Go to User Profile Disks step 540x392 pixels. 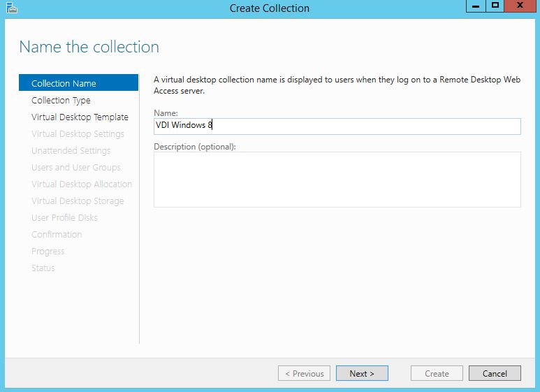point(64,217)
